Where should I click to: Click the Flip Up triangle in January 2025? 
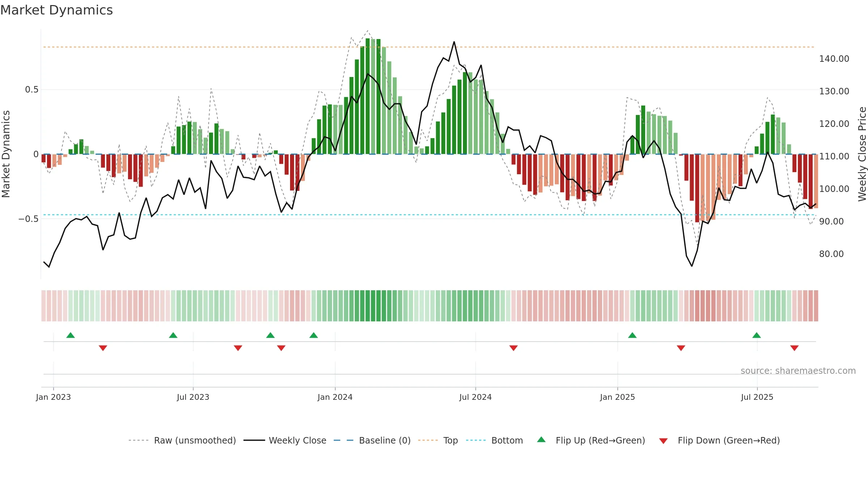click(x=632, y=335)
